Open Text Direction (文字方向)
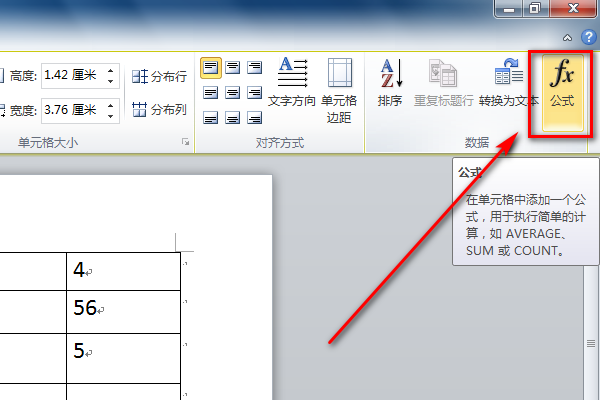This screenshot has height=400, width=600. (x=292, y=83)
